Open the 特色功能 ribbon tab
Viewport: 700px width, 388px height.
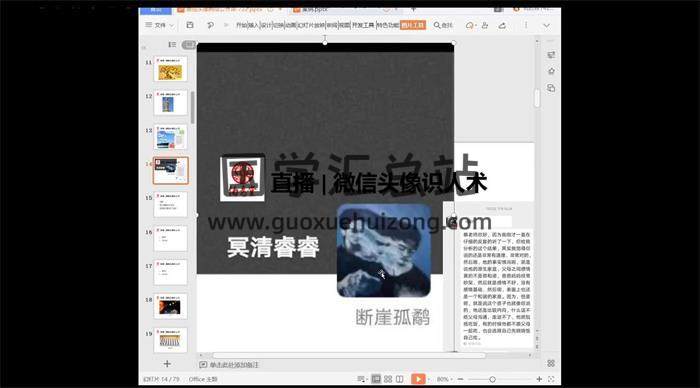[388, 25]
